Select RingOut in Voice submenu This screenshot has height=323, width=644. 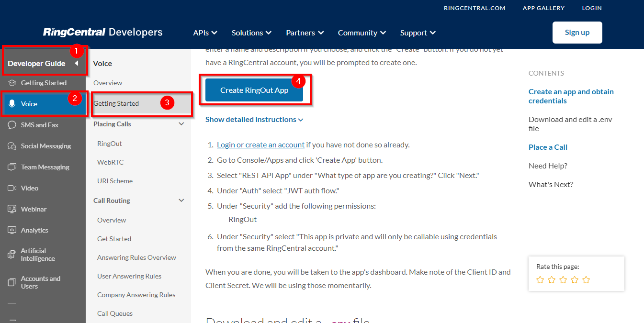[110, 144]
